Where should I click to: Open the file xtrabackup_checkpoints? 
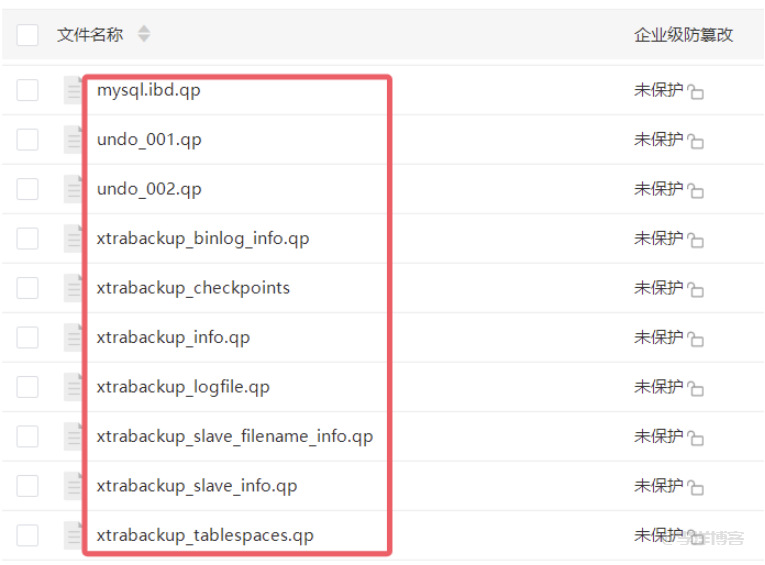[x=193, y=288]
